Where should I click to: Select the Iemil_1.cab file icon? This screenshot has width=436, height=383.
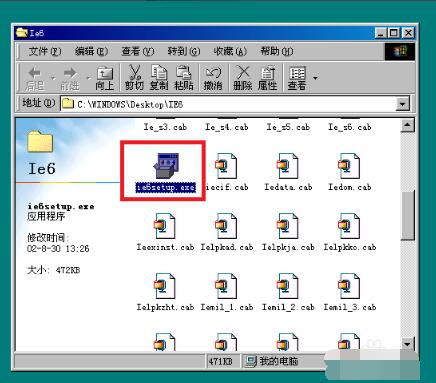tap(227, 286)
